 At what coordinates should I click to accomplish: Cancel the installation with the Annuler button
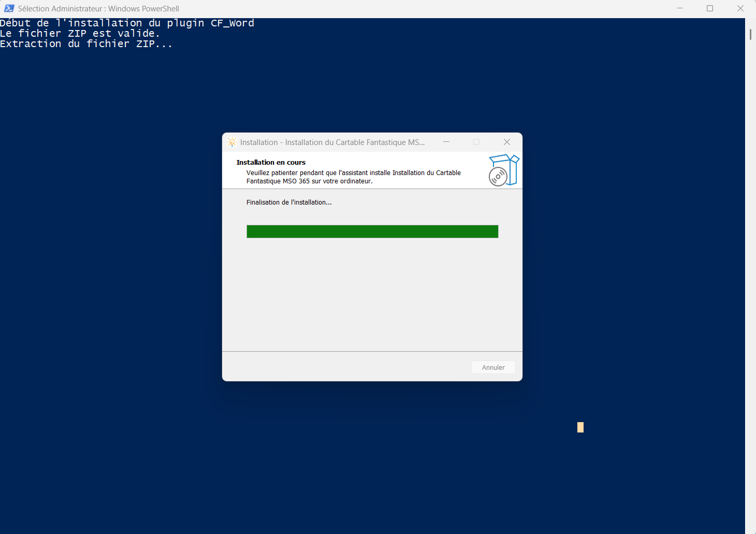(x=493, y=367)
